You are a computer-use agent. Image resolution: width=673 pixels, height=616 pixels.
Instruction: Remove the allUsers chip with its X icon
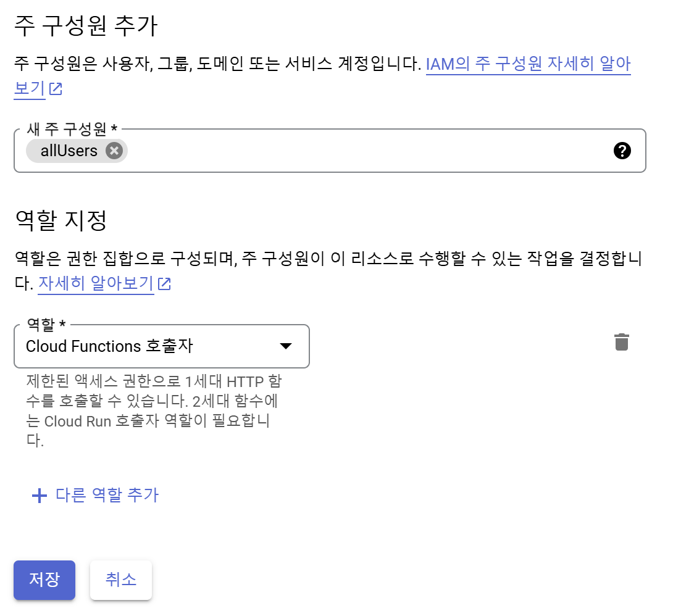coord(114,151)
